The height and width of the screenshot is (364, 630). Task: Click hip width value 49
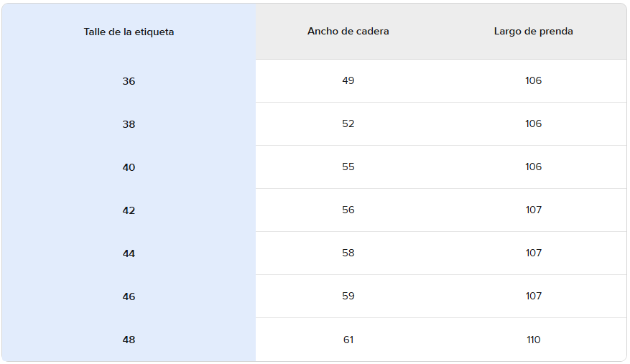[x=348, y=80]
